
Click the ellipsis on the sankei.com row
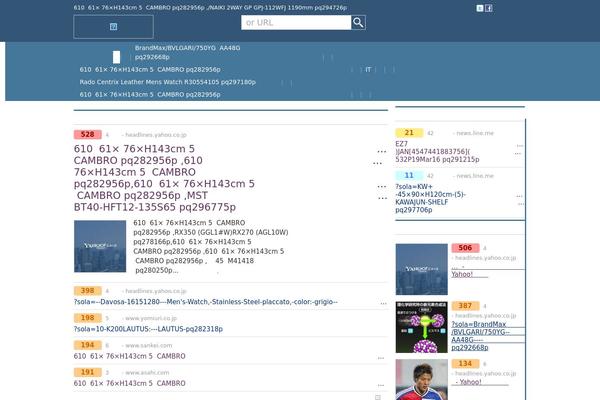coord(381,358)
